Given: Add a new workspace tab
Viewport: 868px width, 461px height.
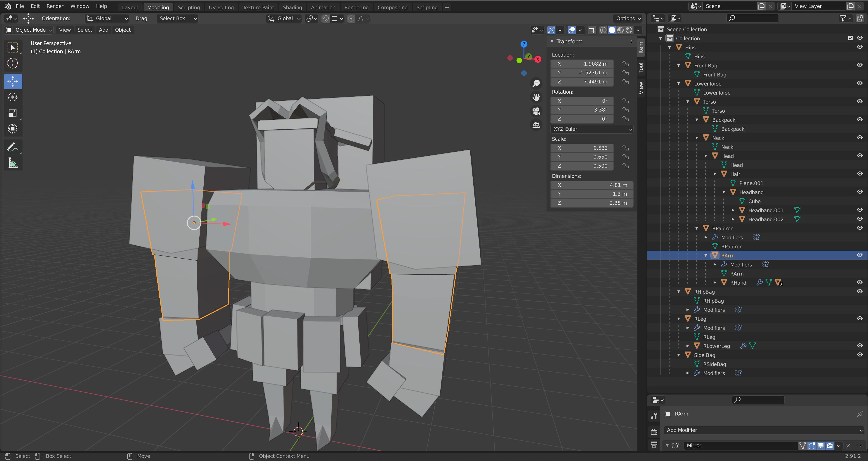Looking at the screenshot, I should click(447, 7).
